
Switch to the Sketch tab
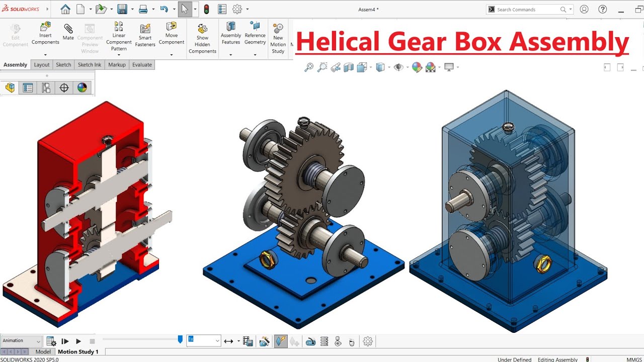63,65
